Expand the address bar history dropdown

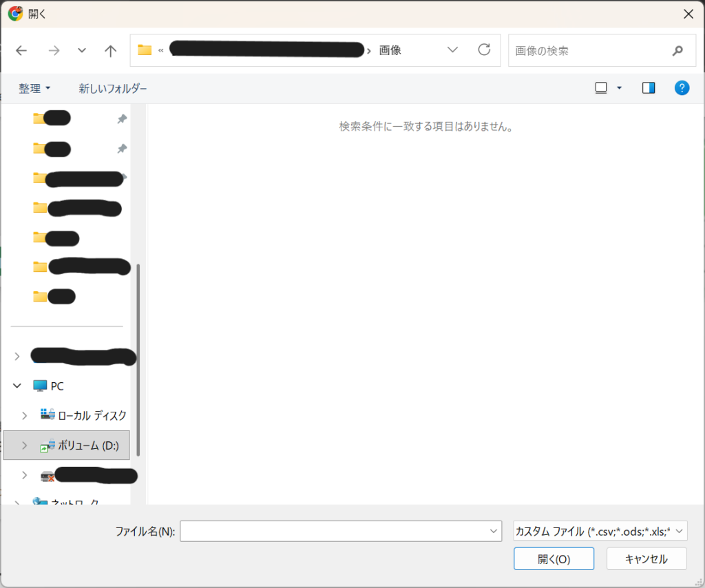pos(452,50)
